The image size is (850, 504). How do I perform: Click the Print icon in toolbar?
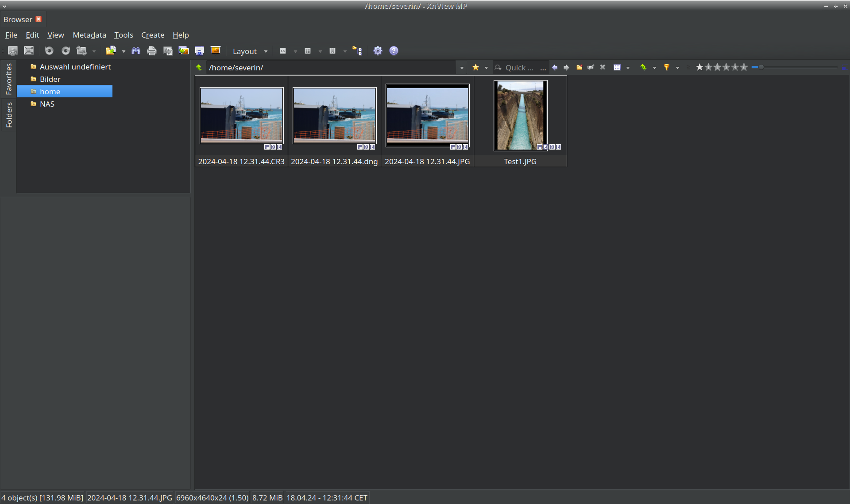152,51
